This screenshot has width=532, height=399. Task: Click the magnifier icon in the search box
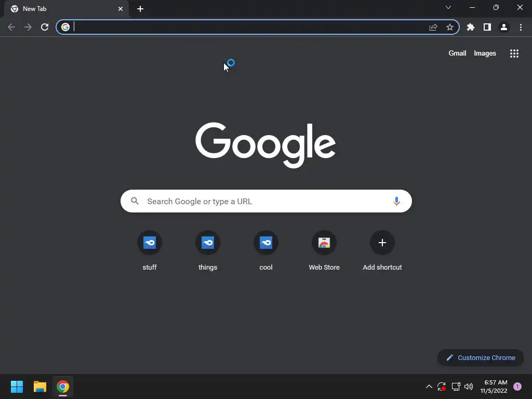(x=135, y=201)
